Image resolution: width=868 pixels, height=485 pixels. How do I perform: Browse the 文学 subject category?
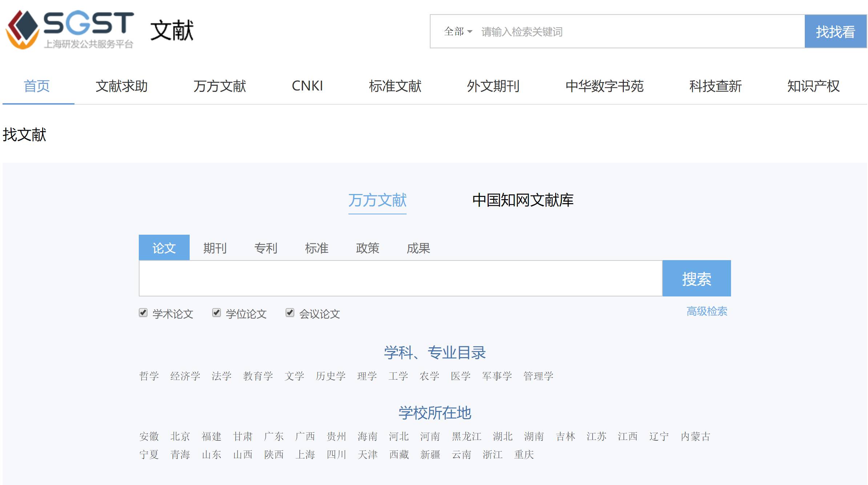tap(294, 376)
